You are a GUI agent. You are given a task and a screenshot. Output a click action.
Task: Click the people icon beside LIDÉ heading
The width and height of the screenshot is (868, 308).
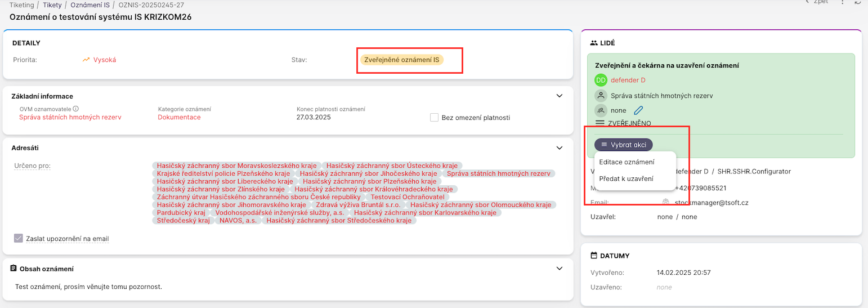(593, 43)
